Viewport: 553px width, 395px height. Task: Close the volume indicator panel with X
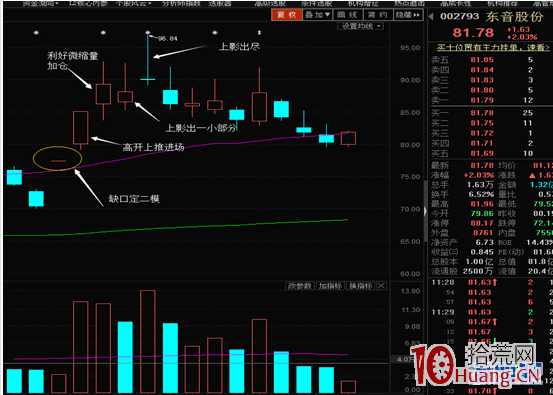(x=381, y=286)
